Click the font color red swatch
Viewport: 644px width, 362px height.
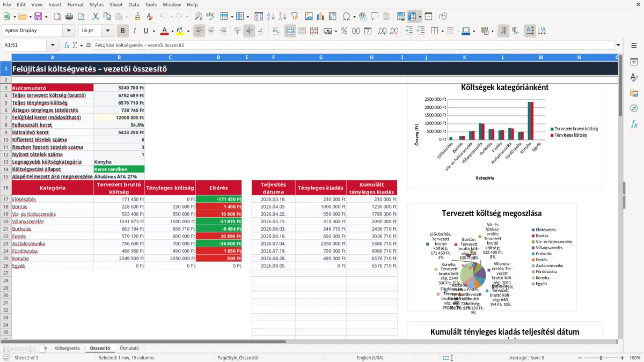click(165, 31)
